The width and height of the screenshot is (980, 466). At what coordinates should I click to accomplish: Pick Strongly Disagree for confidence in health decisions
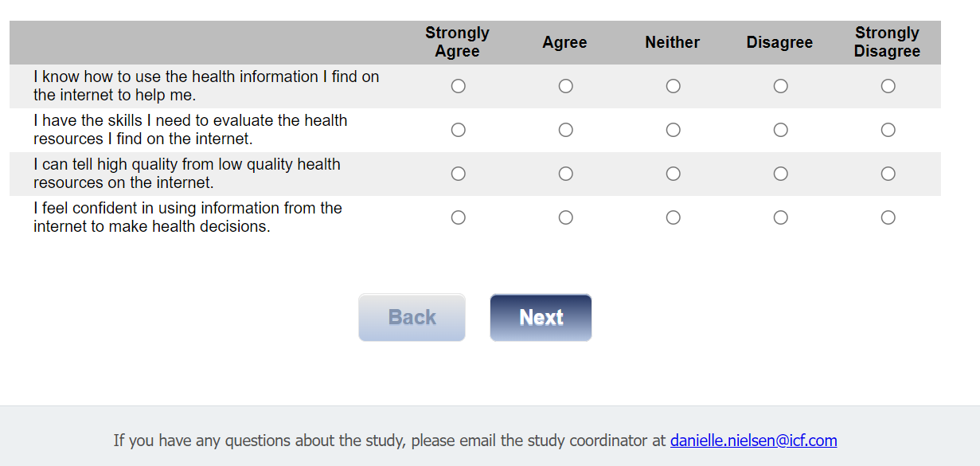click(x=888, y=217)
